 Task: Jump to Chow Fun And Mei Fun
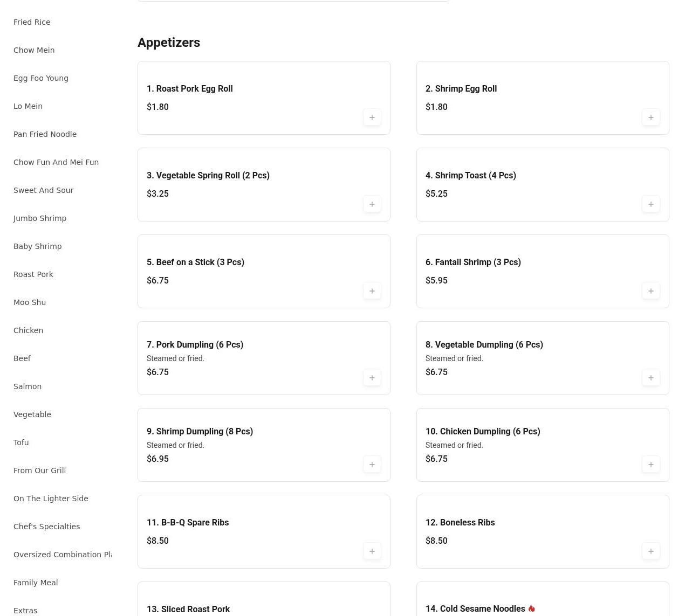[x=56, y=162]
